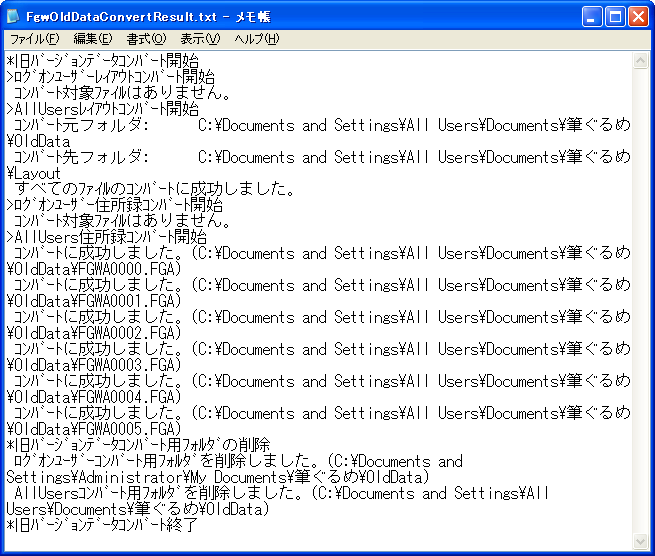The image size is (655, 556).
Task: Click the text ¥OldData¥FGWA0000.FGA)
Action: (94, 269)
